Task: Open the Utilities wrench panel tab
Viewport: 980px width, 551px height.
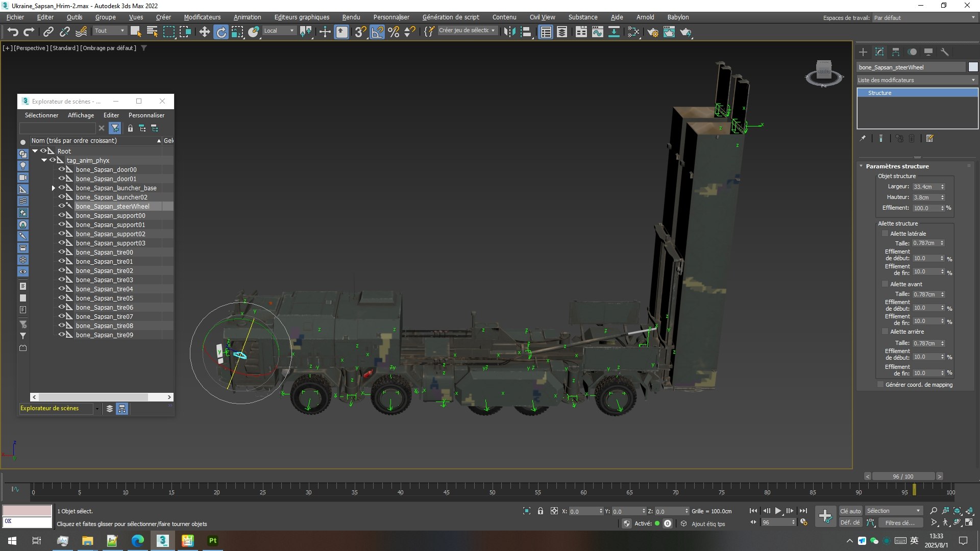Action: (x=945, y=52)
